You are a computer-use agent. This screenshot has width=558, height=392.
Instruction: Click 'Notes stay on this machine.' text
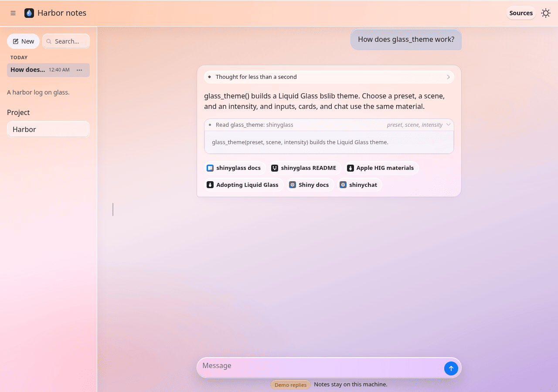(x=350, y=385)
